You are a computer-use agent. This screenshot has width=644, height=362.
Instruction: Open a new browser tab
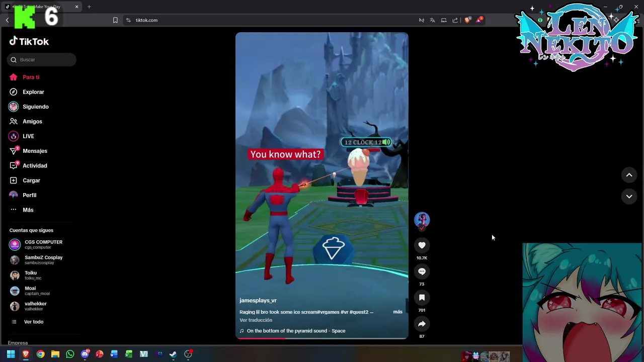(89, 7)
